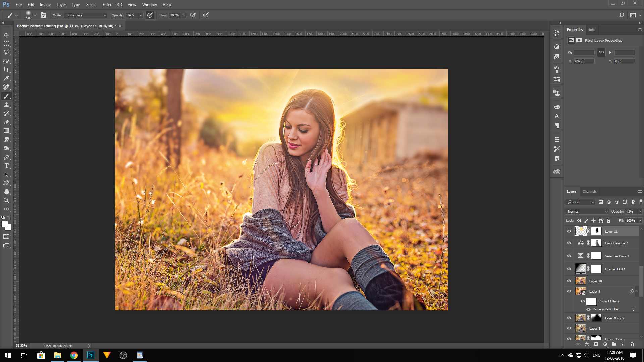
Task: Hide Layer 11 visibility eye
Action: point(569,231)
